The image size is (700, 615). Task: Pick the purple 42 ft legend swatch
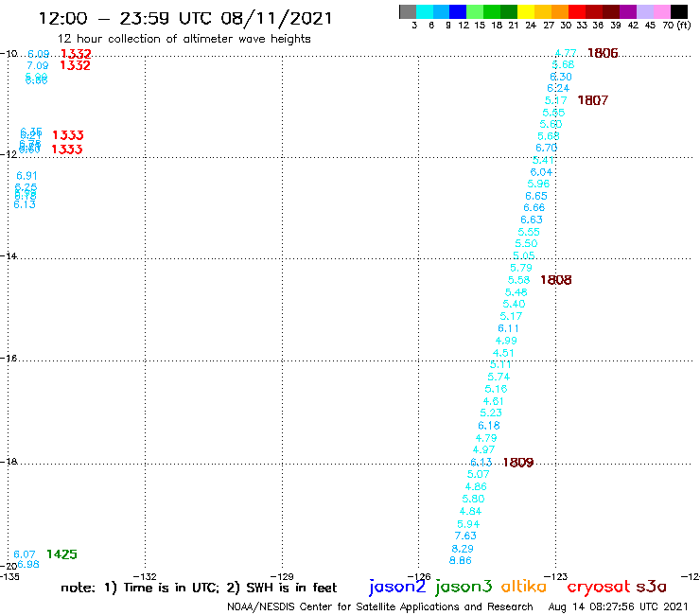coord(628,11)
